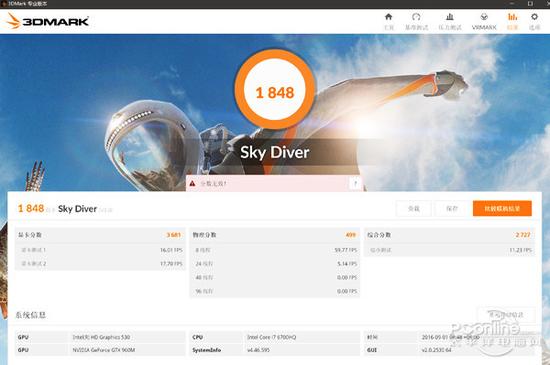The image size is (550, 365).
Task: Click the 59.77 FPS physics value
Action: (346, 250)
